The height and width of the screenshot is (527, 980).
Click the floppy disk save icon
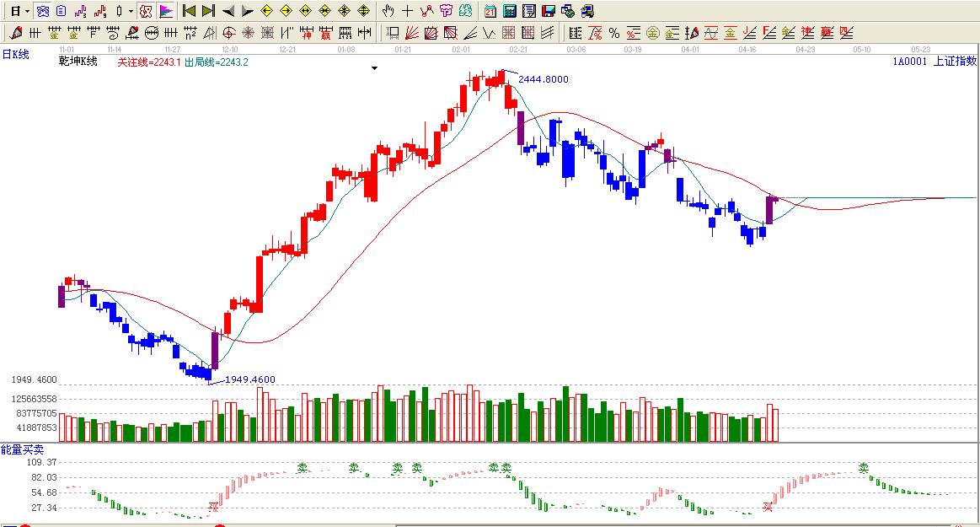(548, 11)
